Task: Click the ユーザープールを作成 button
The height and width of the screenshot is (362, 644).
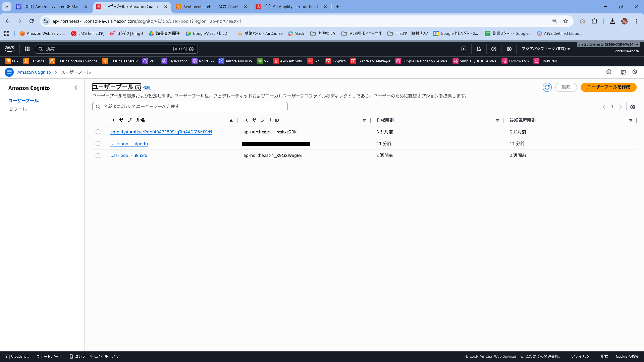Action: click(x=608, y=87)
